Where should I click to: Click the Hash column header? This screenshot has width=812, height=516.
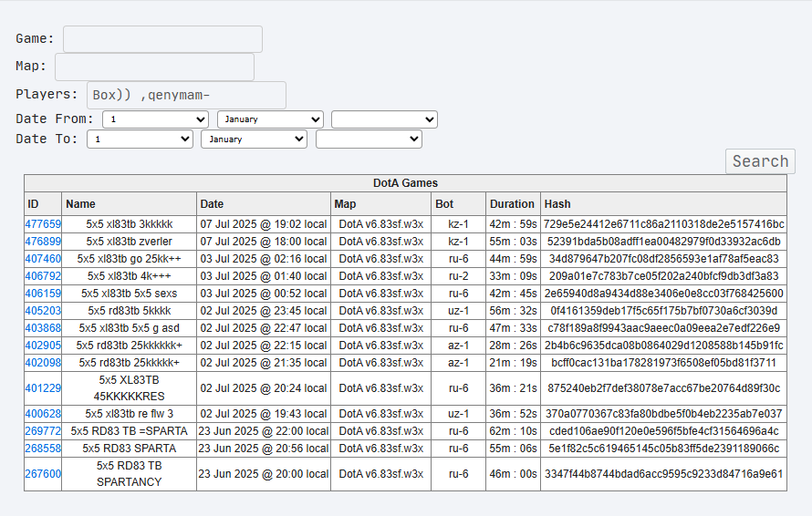click(x=664, y=204)
